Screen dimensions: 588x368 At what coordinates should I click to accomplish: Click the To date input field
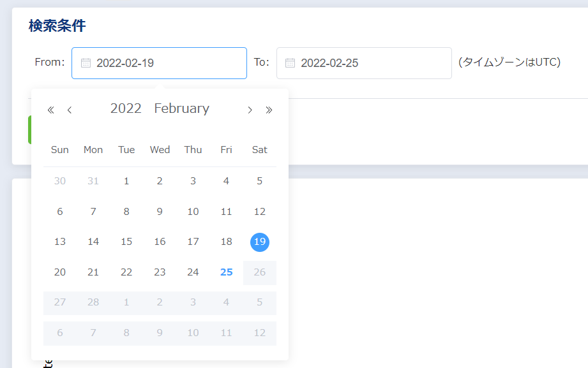pos(370,63)
